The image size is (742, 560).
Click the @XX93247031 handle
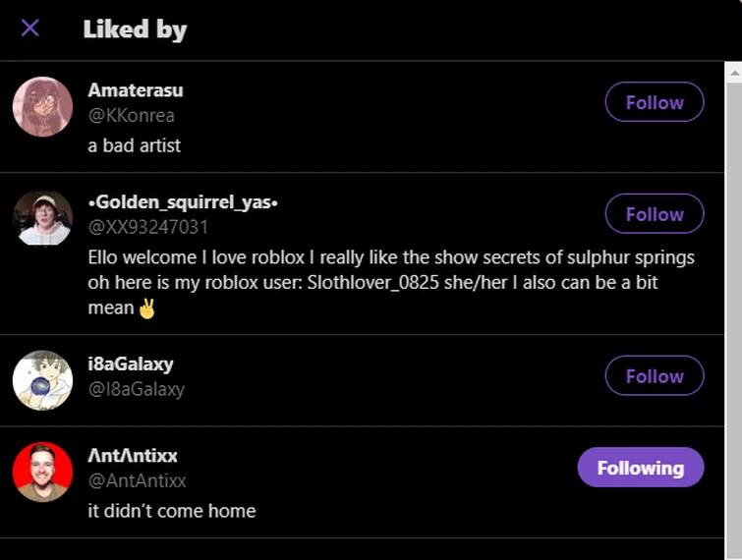(148, 228)
